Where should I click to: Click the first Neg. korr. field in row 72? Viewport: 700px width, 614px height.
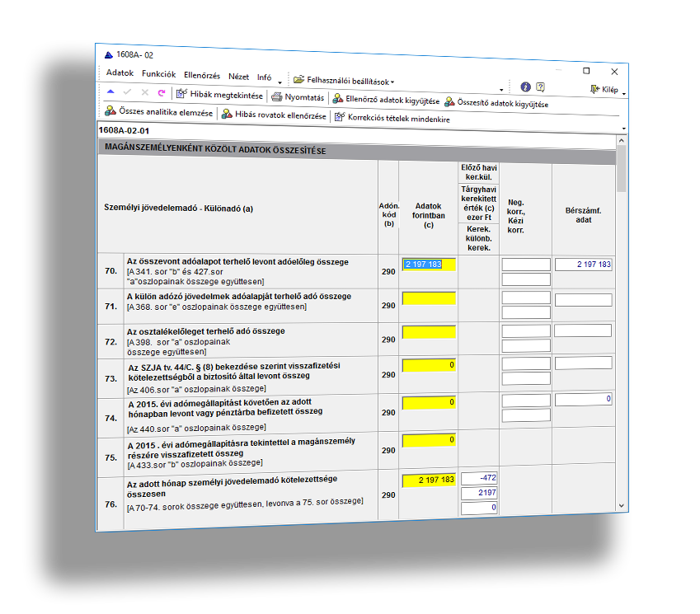526,331
